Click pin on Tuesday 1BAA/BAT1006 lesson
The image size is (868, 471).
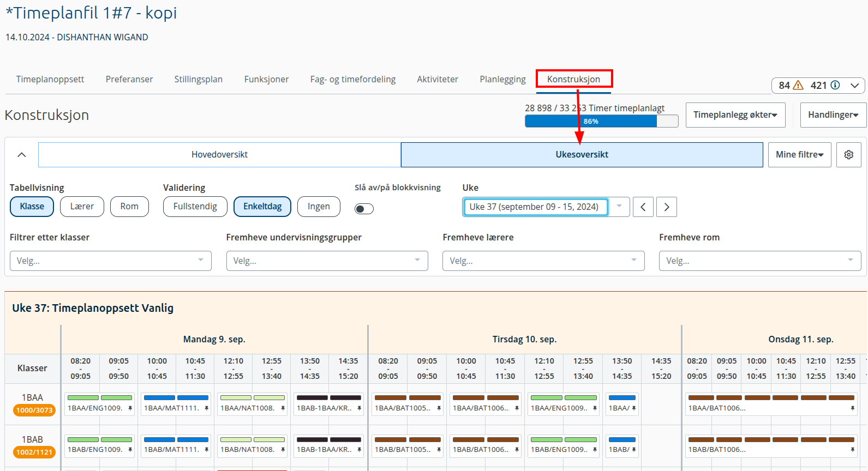(517, 408)
